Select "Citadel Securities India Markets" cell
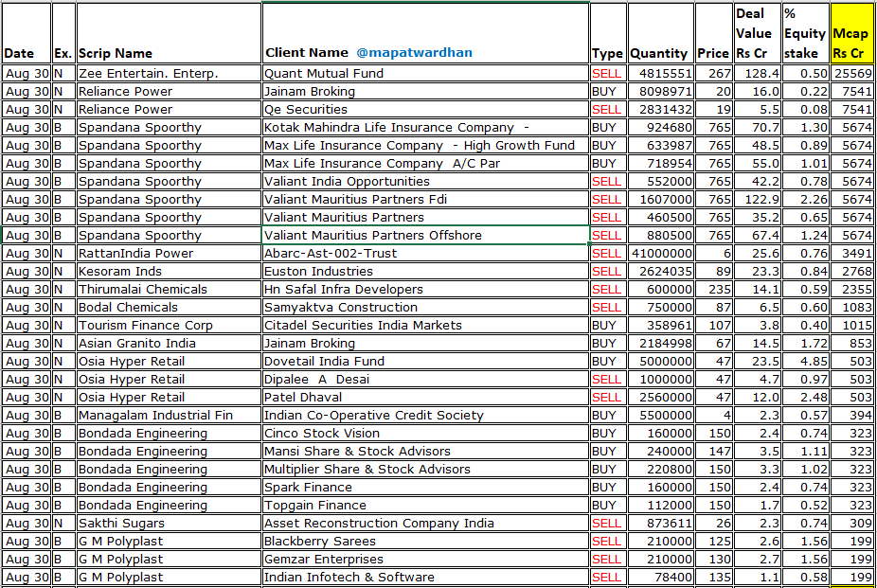The width and height of the screenshot is (877, 588). coord(425,326)
